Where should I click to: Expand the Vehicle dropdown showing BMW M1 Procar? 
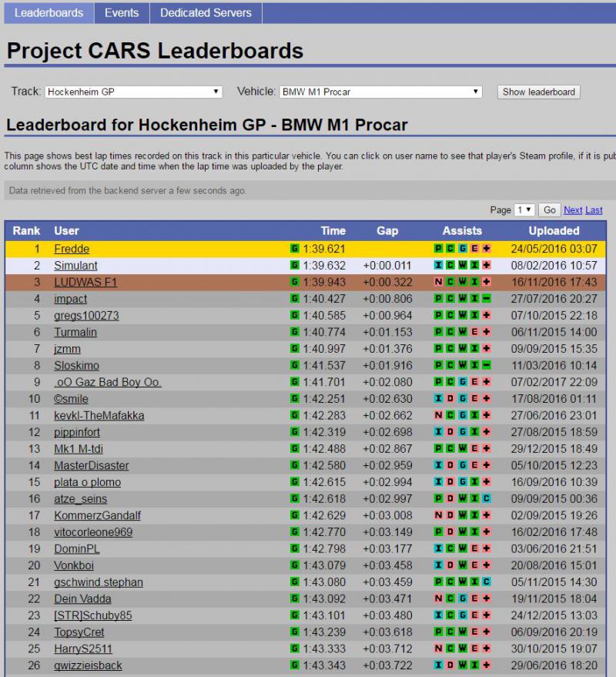[380, 92]
